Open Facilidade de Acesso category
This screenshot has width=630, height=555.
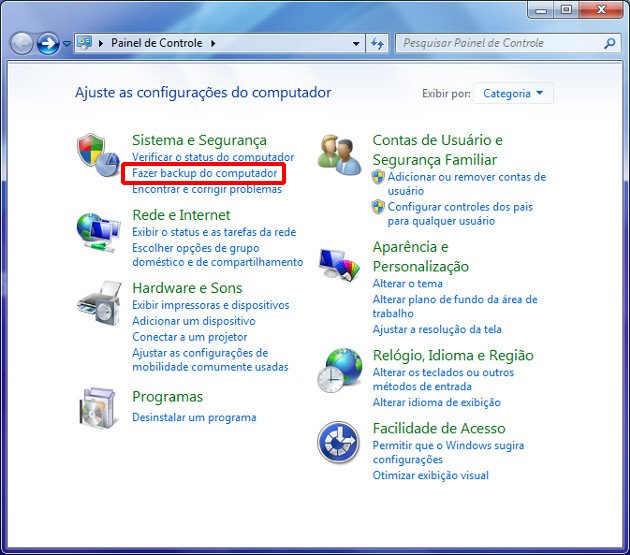pos(439,428)
